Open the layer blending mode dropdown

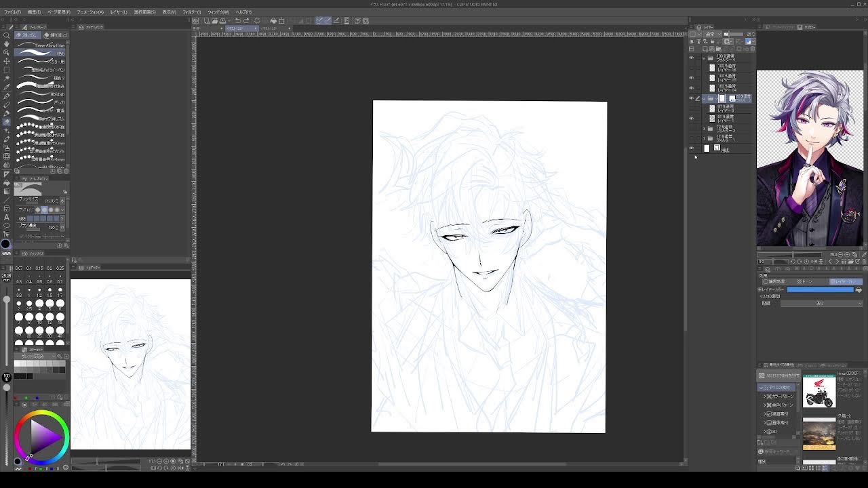pyautogui.click(x=712, y=34)
